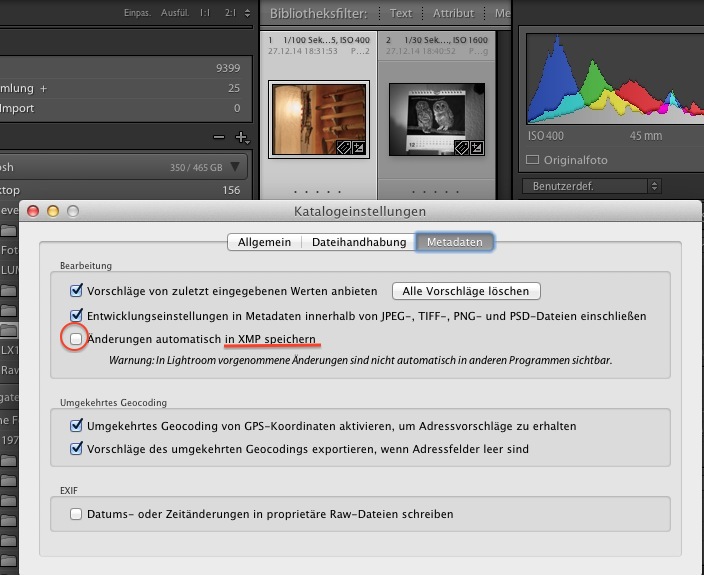Click develop adjustments badge on the owl thumbnail
This screenshot has height=575, width=704.
pos(478,147)
